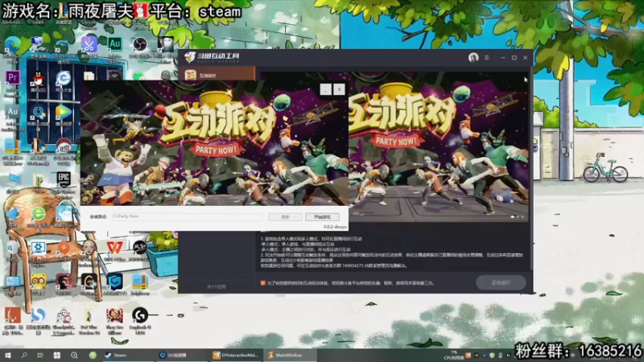Click the 正在运行 running button
This screenshot has height=362, width=644.
[x=501, y=282]
